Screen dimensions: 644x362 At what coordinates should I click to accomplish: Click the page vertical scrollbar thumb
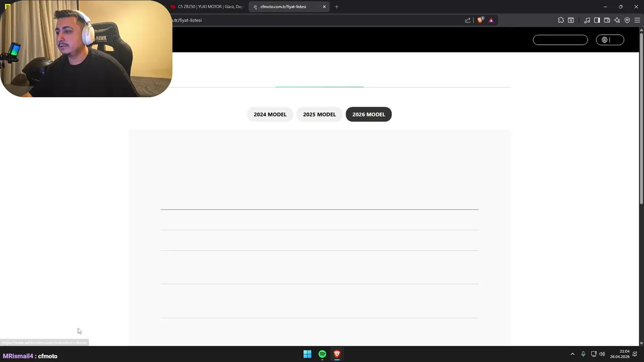click(x=641, y=118)
